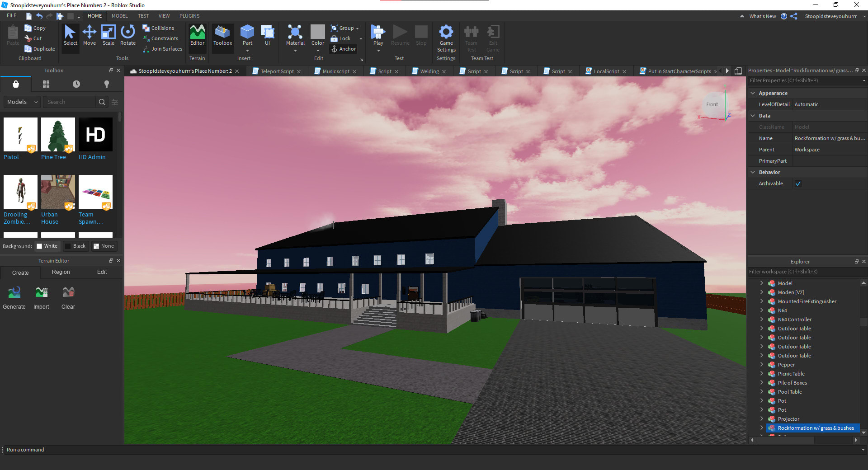This screenshot has height=470, width=868.
Task: Toggle the Archivable checkbox
Action: 798,183
